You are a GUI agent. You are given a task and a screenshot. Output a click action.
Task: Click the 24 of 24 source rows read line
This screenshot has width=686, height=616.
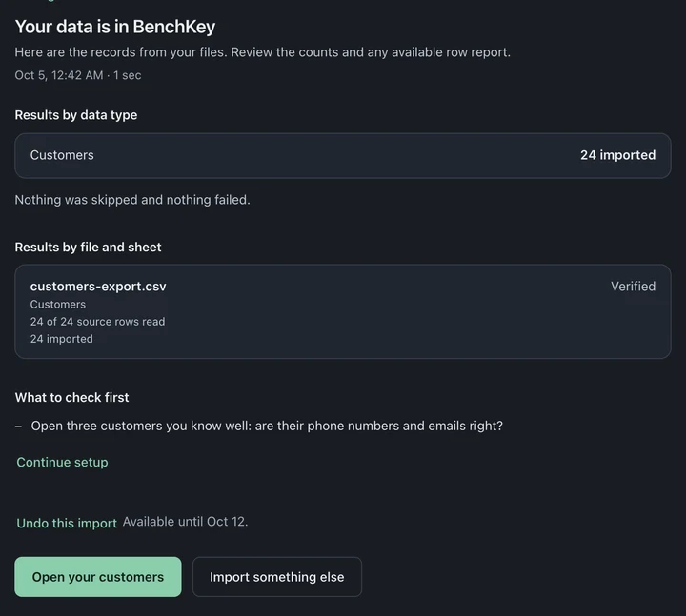[97, 322]
